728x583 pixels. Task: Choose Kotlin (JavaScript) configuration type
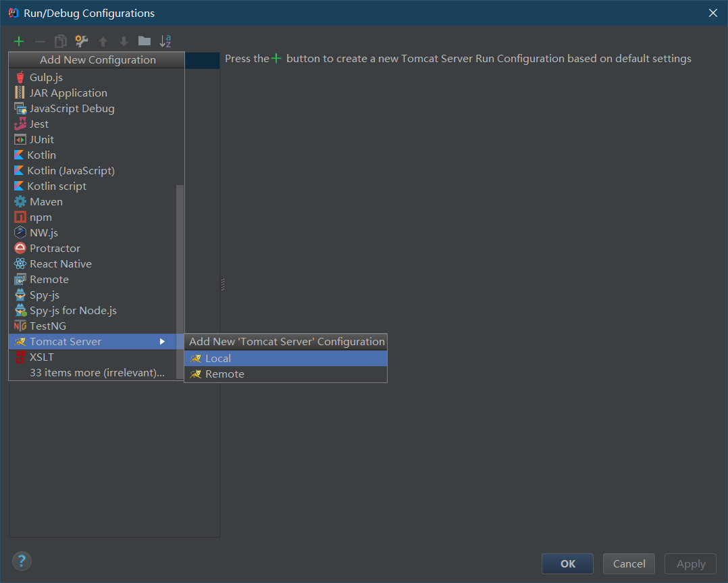[93, 170]
